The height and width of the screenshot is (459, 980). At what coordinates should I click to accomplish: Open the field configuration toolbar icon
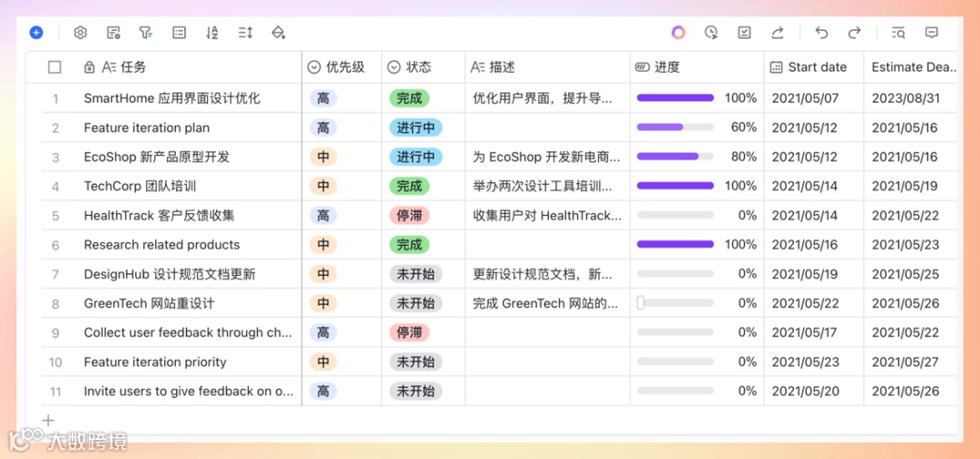pos(113,33)
